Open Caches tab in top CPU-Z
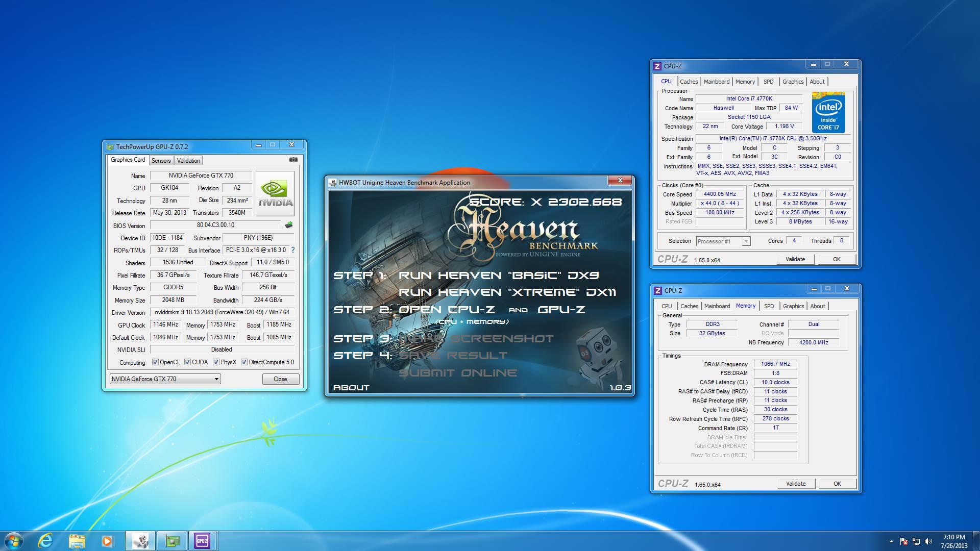This screenshot has height=551, width=980. (689, 82)
